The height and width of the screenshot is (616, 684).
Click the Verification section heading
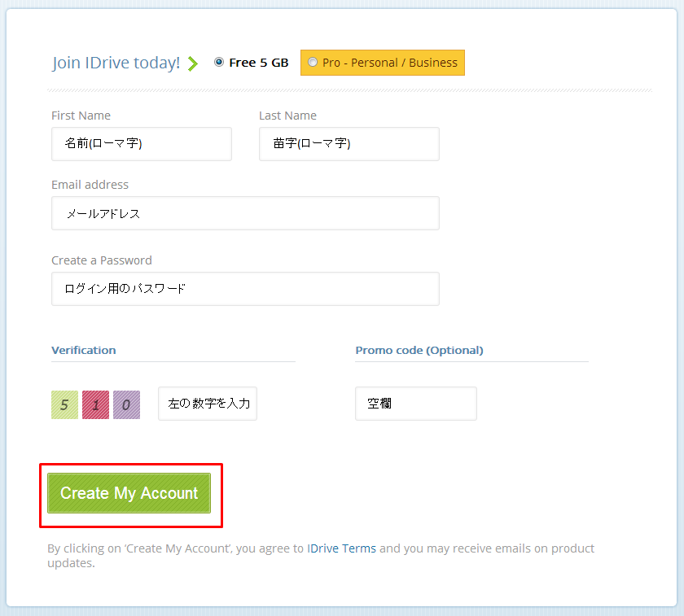84,350
